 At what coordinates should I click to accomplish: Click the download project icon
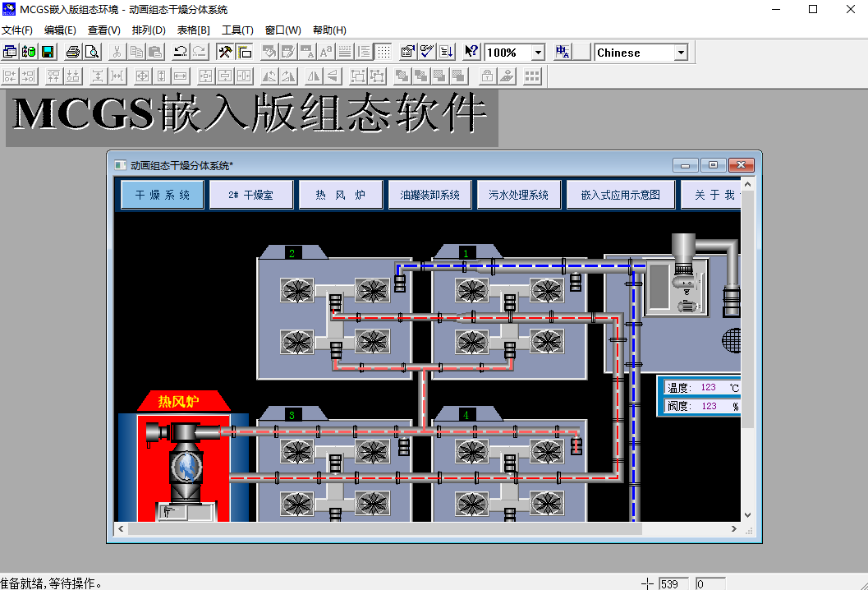click(446, 52)
